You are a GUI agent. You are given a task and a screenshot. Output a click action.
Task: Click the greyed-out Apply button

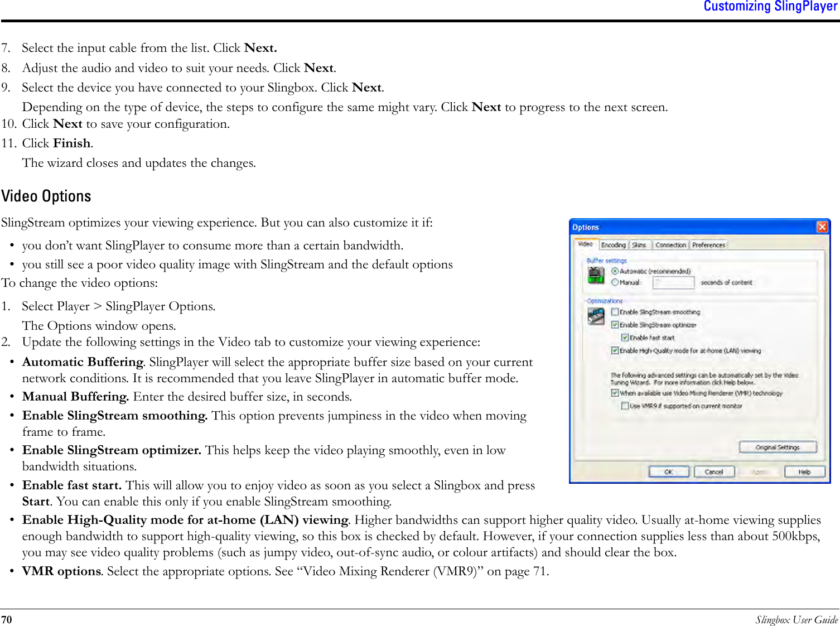(759, 472)
